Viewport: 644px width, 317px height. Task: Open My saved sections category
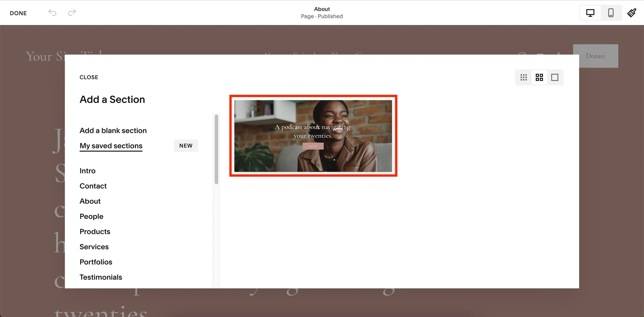click(111, 146)
